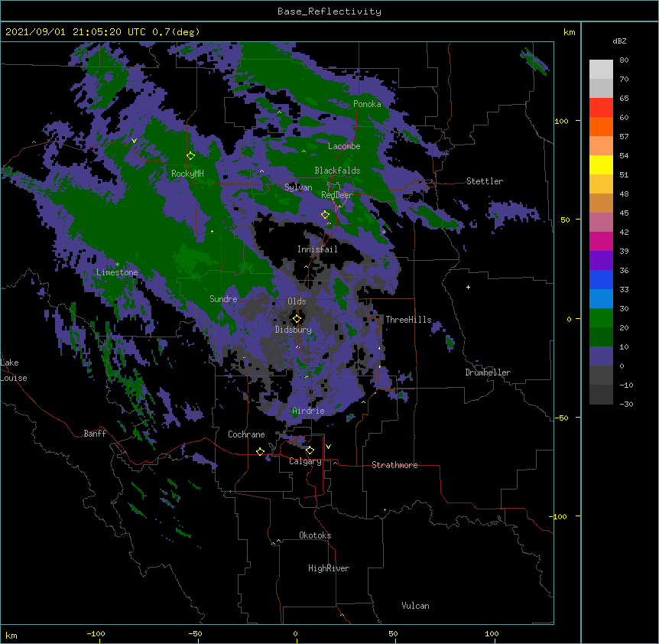Image resolution: width=659 pixels, height=644 pixels.
Task: Click the Innisfail town label
Action: pos(317,249)
